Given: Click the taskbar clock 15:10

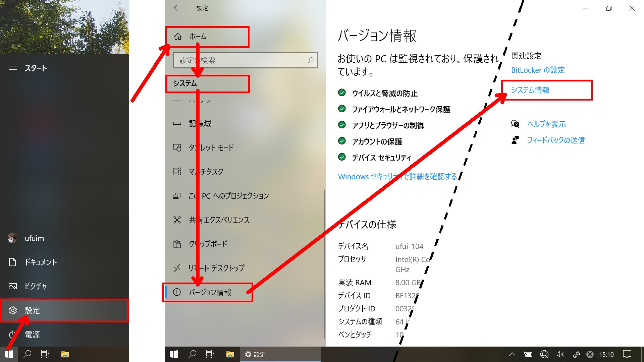Looking at the screenshot, I should click(x=606, y=354).
